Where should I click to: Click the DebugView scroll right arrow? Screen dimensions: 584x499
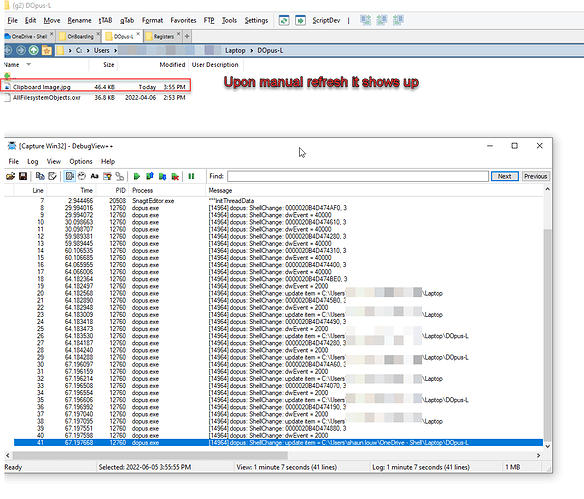click(x=538, y=455)
